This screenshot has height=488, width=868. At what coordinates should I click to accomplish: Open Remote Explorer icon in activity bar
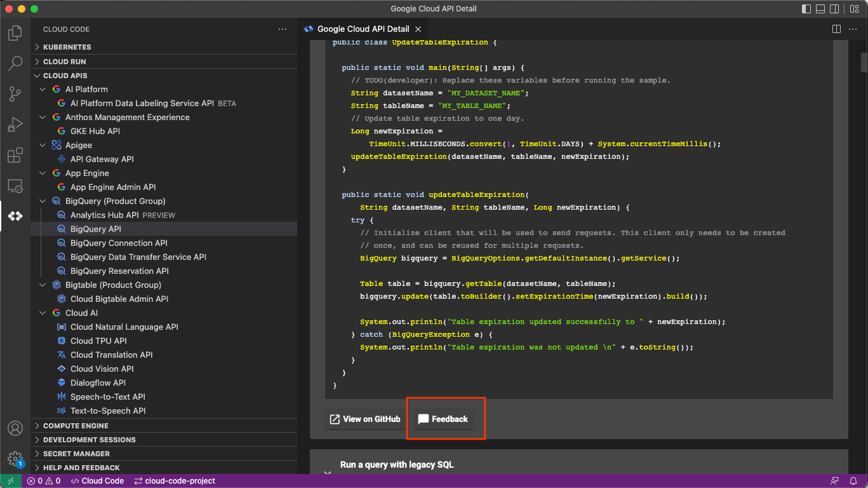click(15, 186)
